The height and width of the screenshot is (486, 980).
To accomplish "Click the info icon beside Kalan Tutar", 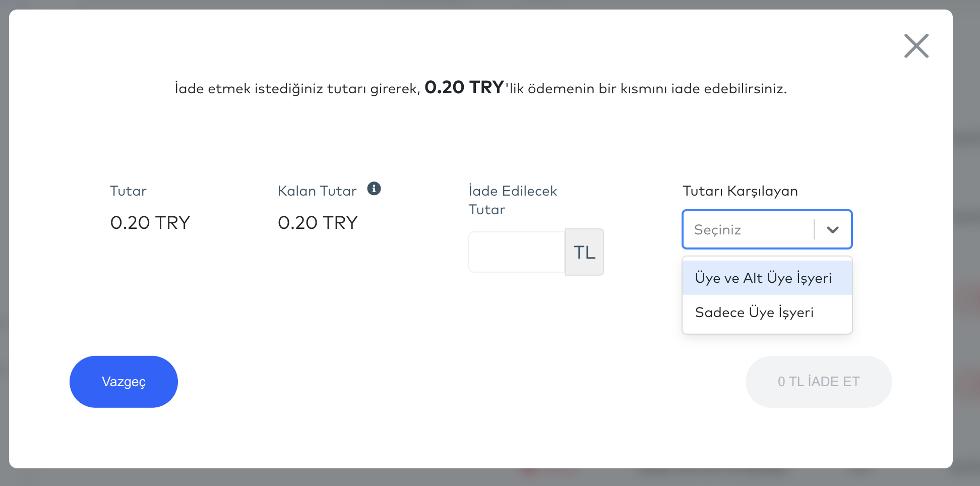I will [374, 189].
